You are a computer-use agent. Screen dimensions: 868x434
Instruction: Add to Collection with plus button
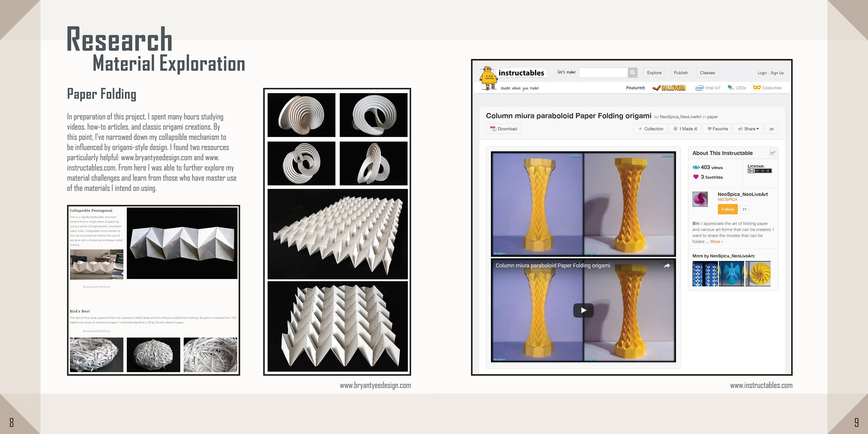pos(650,129)
